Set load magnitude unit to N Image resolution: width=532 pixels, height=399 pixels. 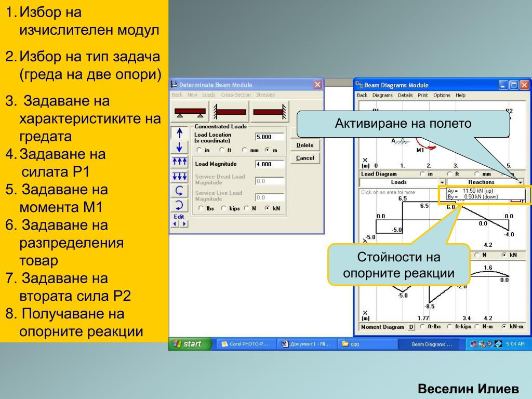click(247, 208)
